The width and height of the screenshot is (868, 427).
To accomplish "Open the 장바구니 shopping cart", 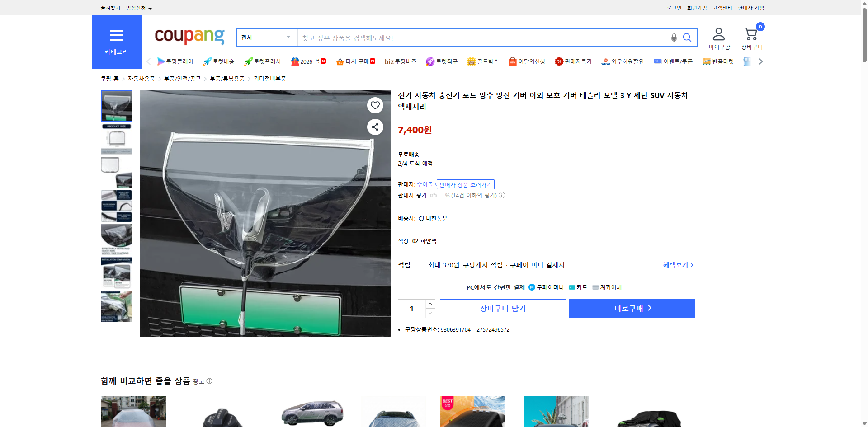I will pos(751,36).
